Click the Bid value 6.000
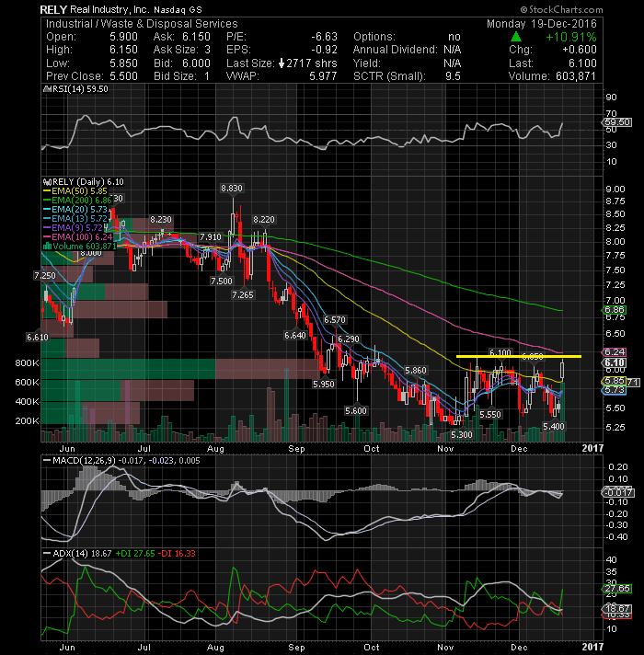Viewport: 644px width, 655px height. [x=196, y=63]
